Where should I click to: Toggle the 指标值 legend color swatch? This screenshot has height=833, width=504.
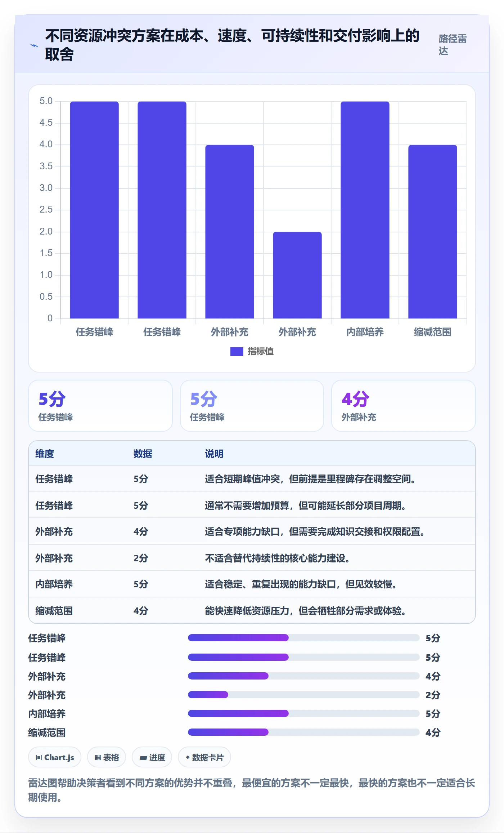pos(237,352)
